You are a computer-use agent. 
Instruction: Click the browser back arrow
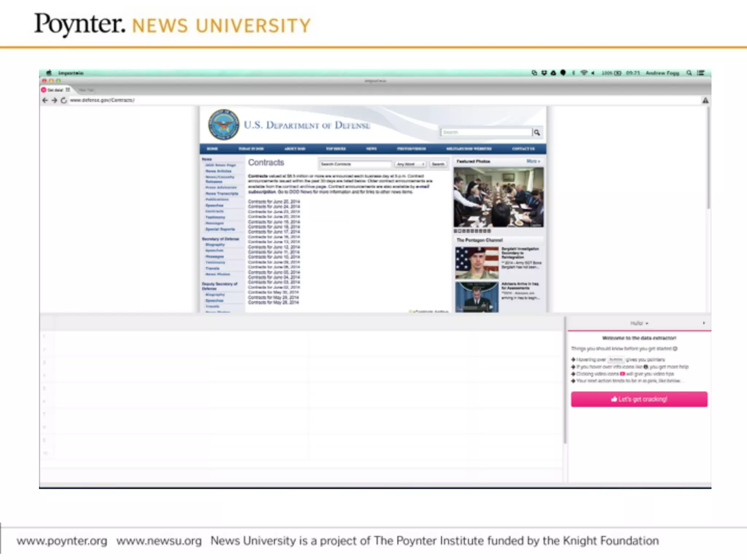point(45,100)
